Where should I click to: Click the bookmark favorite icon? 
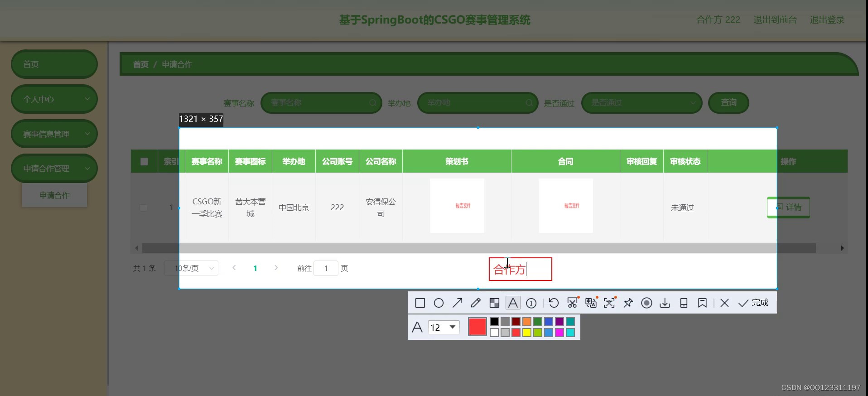pyautogui.click(x=702, y=303)
